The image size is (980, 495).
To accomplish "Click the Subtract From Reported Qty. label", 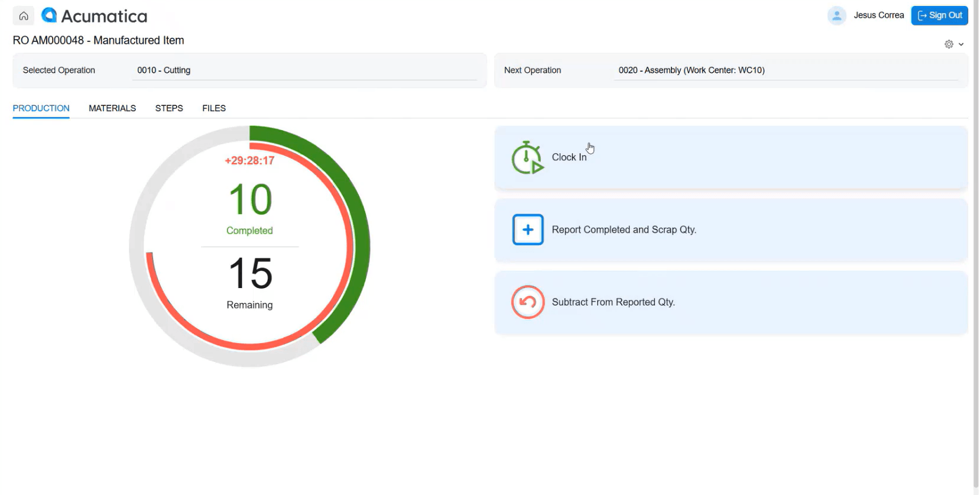I will [613, 302].
